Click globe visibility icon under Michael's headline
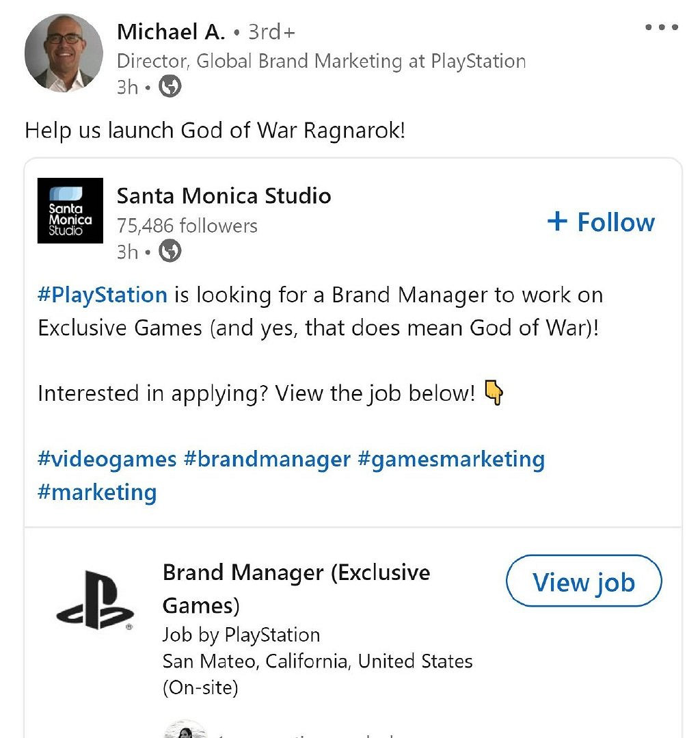This screenshot has width=700, height=738. coord(170,87)
